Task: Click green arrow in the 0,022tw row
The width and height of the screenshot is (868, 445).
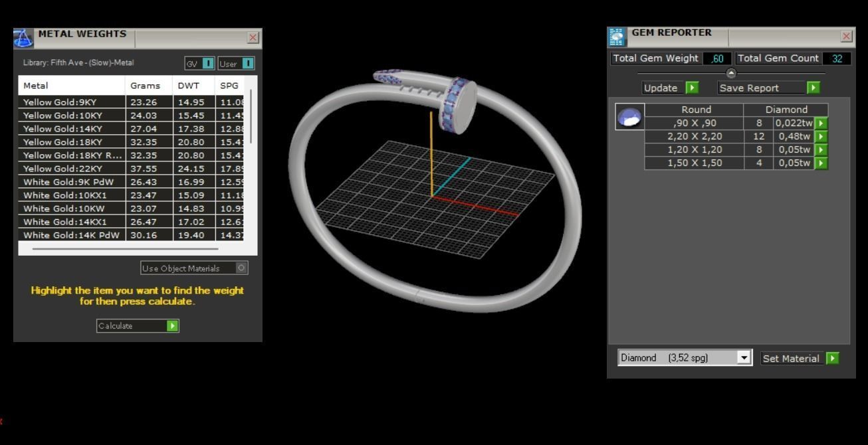Action: [821, 123]
